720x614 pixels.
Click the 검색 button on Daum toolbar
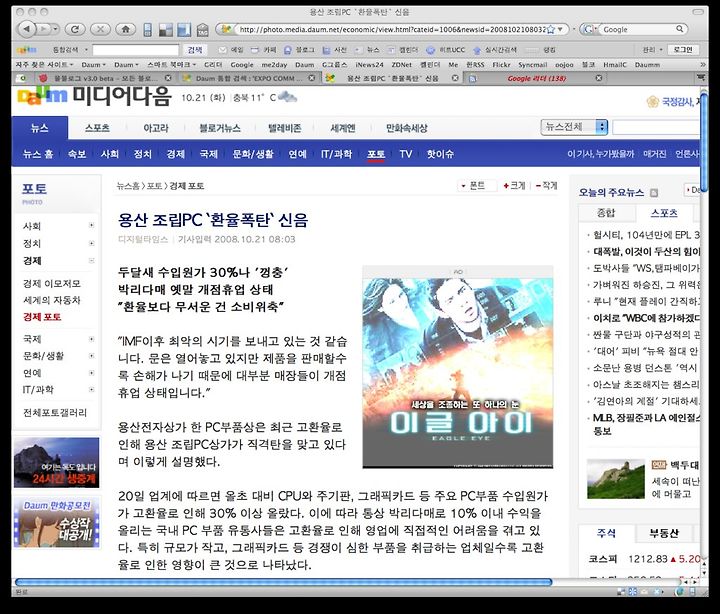(195, 50)
